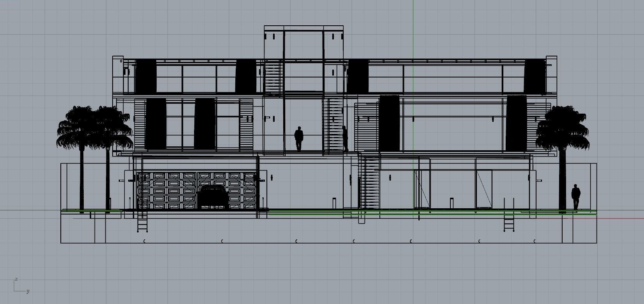Click the world axis icon labeled z and y

(21, 285)
